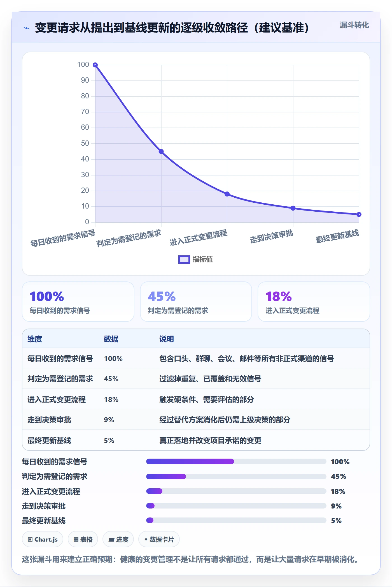
Task: Click the chart title heading
Action: pyautogui.click(x=172, y=28)
